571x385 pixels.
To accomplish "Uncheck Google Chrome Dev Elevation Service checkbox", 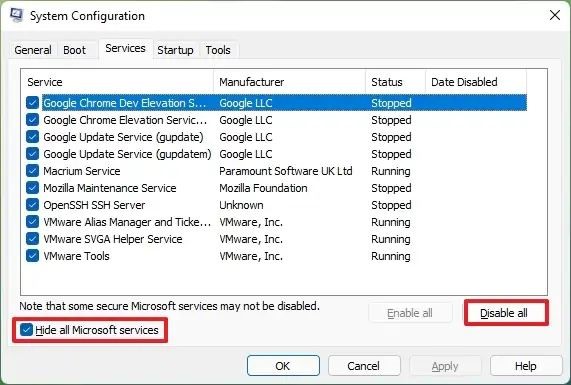I will (x=32, y=103).
